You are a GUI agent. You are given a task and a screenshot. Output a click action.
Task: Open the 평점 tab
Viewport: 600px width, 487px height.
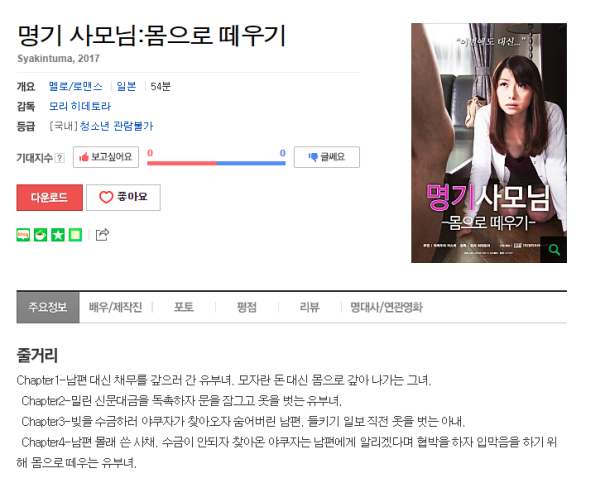(x=247, y=307)
